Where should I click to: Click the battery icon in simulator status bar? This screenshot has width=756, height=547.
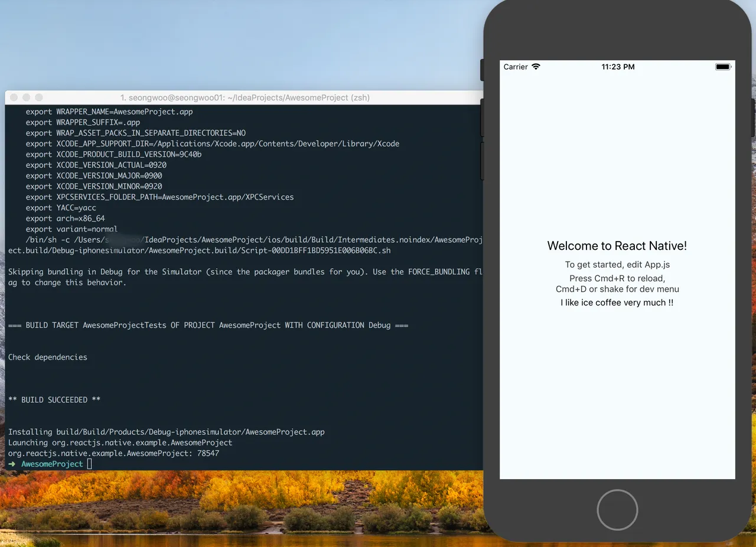pyautogui.click(x=723, y=67)
